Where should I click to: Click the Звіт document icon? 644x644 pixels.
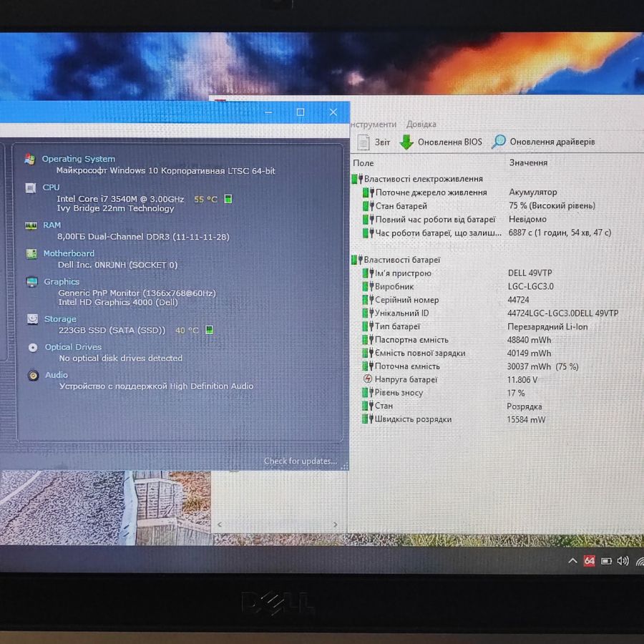pyautogui.click(x=363, y=142)
